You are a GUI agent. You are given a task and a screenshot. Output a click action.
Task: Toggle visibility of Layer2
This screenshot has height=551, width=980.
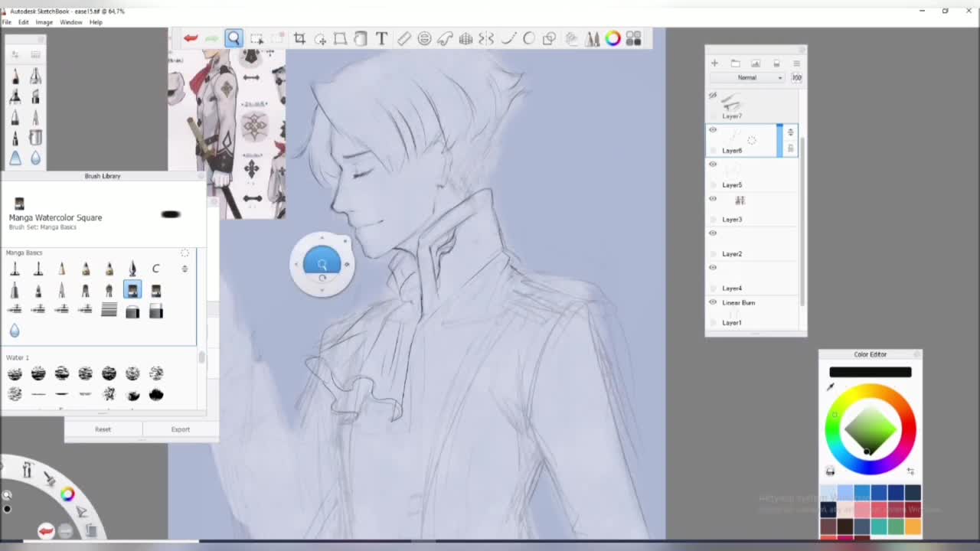pos(713,233)
